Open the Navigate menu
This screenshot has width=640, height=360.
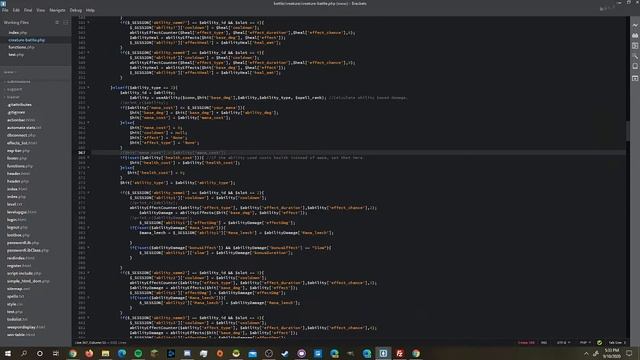[57, 10]
